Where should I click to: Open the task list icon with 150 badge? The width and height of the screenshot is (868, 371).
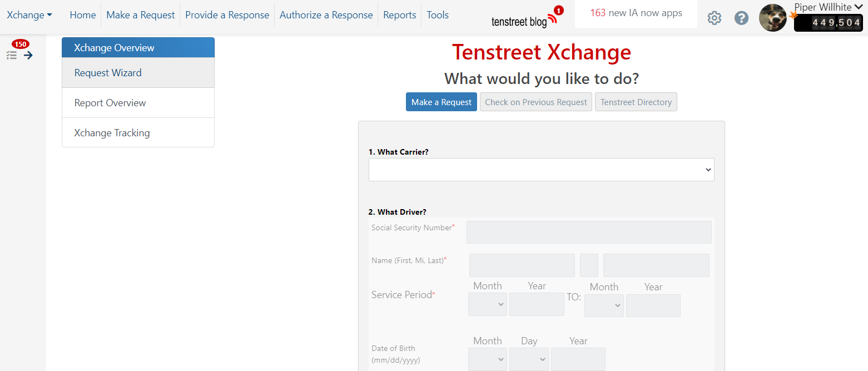(11, 55)
